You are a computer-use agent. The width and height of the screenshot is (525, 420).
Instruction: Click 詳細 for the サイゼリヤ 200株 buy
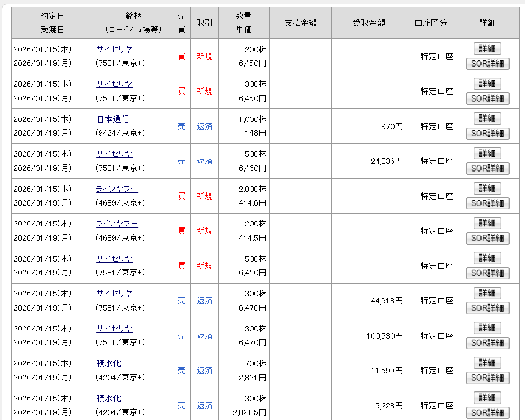[487, 49]
